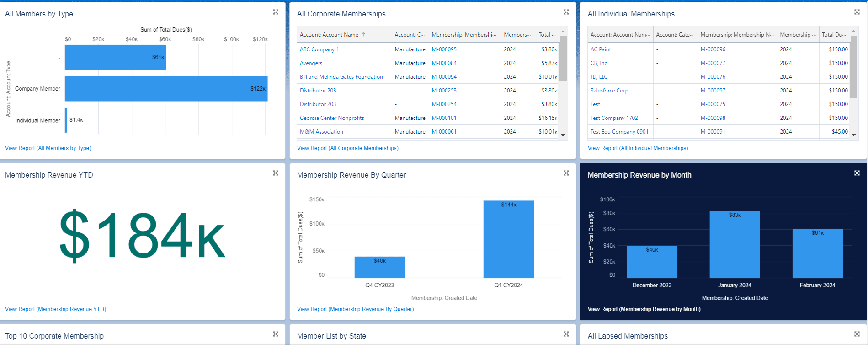Open membership M-000254
This screenshot has height=345, width=868.
click(x=444, y=104)
